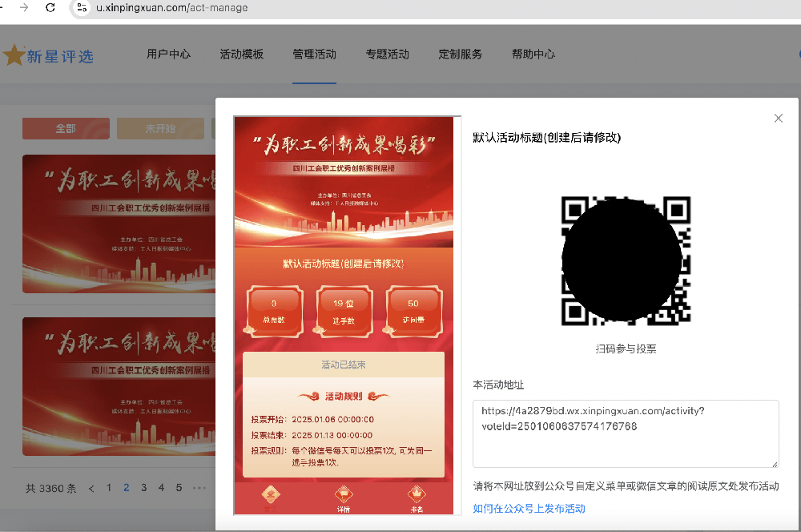Click the pagination ellipsis for more pages
Screen dimensions: 801x532
(199, 488)
